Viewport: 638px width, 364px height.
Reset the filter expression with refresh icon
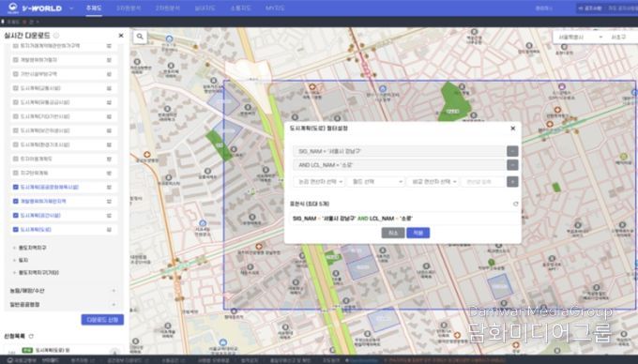(515, 204)
